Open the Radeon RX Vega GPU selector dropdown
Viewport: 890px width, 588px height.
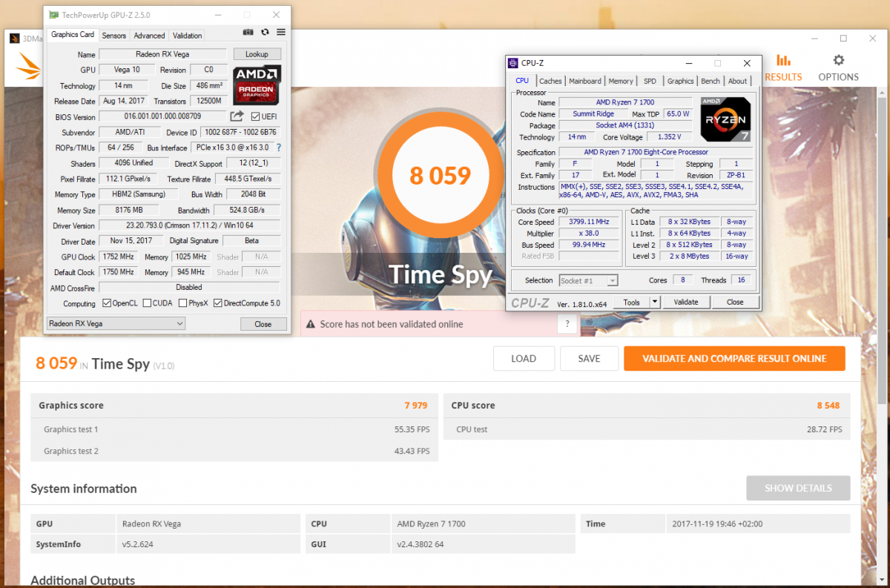coord(116,324)
